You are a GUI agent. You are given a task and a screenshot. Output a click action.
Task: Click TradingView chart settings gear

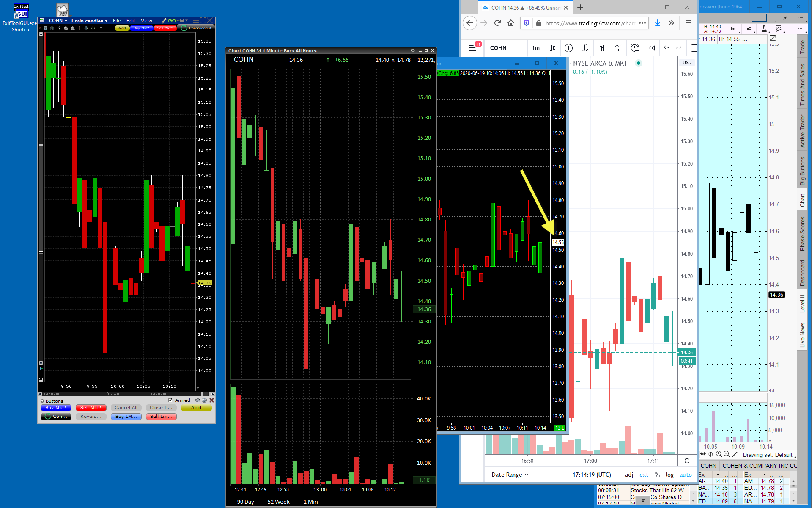[687, 461]
